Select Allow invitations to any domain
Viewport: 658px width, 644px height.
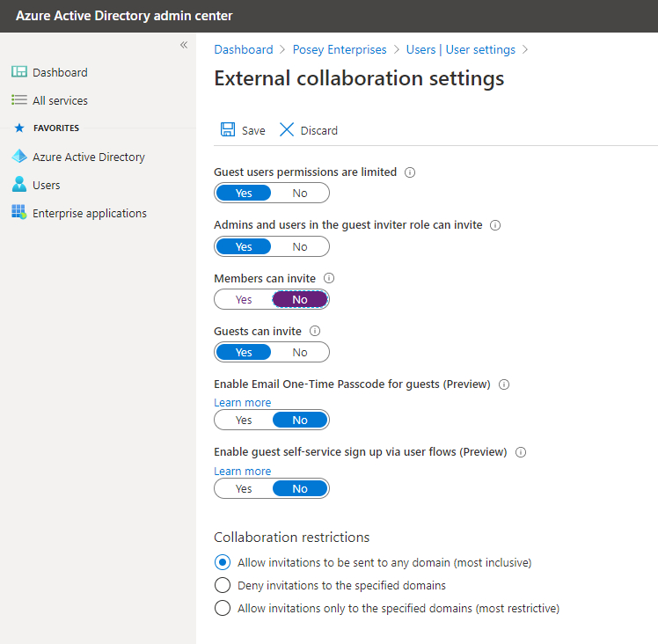tap(223, 562)
